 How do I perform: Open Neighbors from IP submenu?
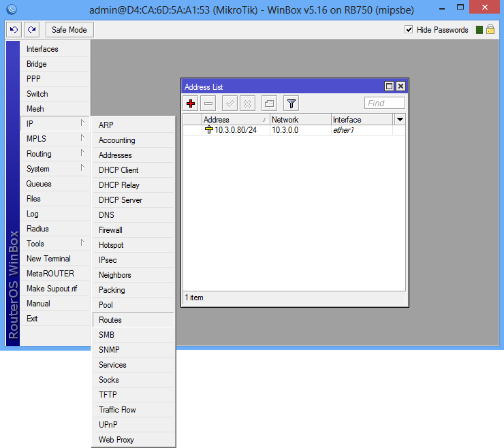click(133, 275)
